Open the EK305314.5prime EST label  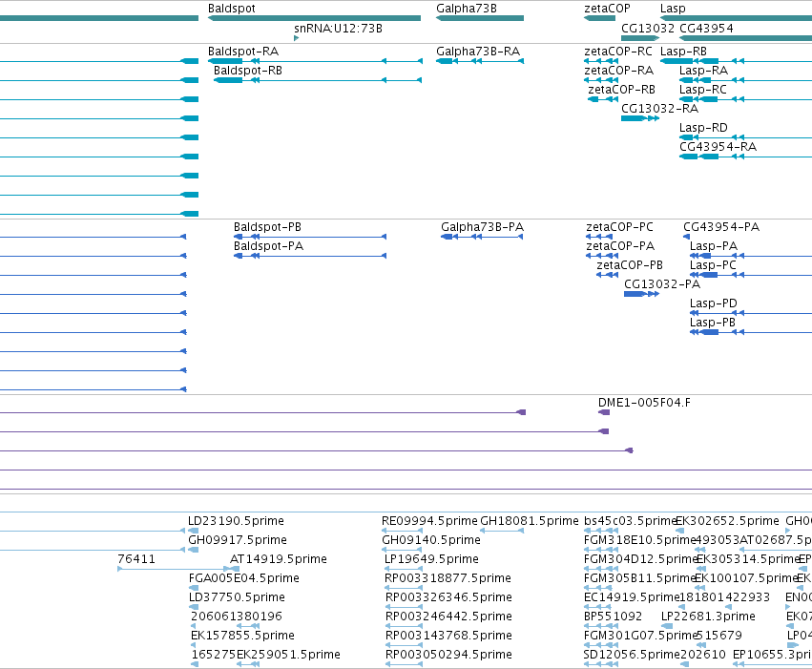click(x=747, y=559)
